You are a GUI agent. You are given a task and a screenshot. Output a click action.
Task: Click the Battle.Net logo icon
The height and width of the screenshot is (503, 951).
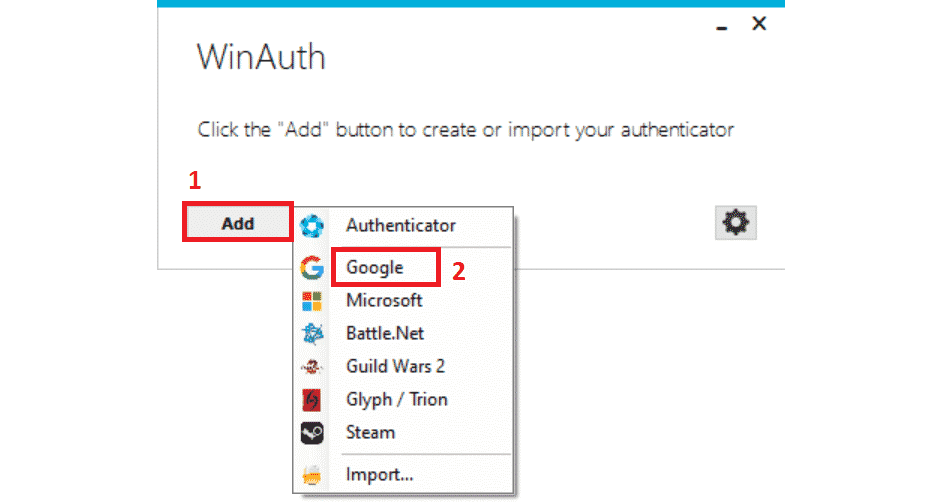click(312, 334)
